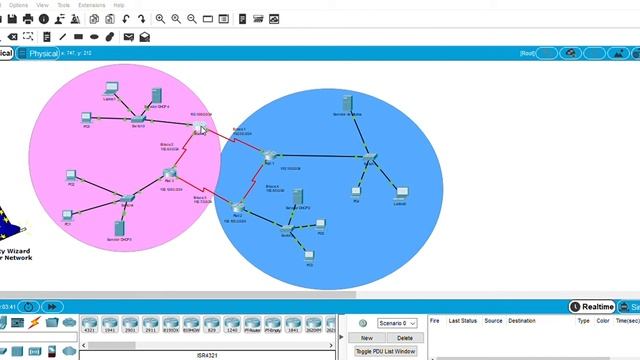Pick the 1841 router from device list

coord(293,324)
